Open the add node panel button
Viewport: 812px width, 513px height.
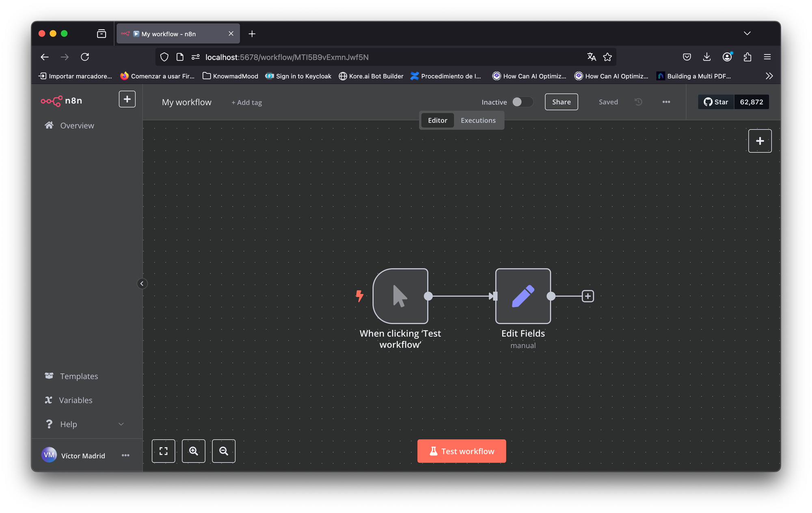coord(760,141)
